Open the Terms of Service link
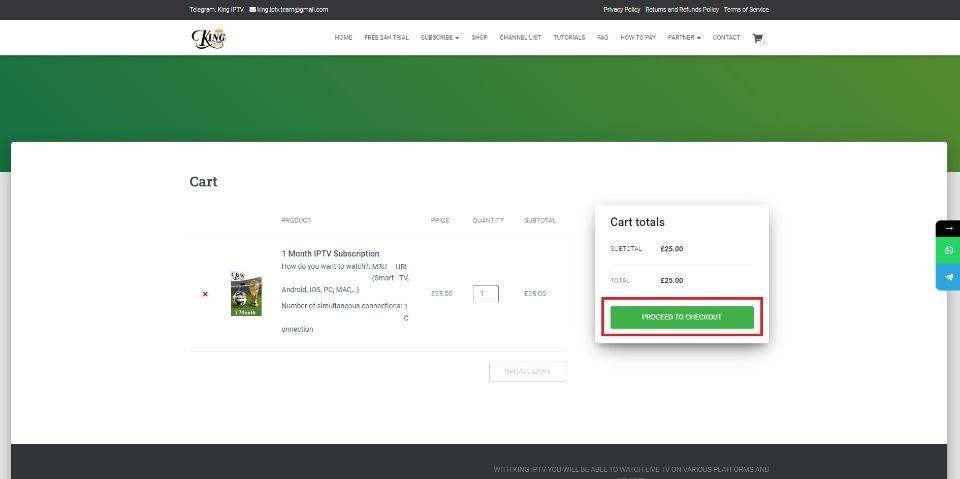Viewport: 960px width, 479px height. [x=746, y=10]
